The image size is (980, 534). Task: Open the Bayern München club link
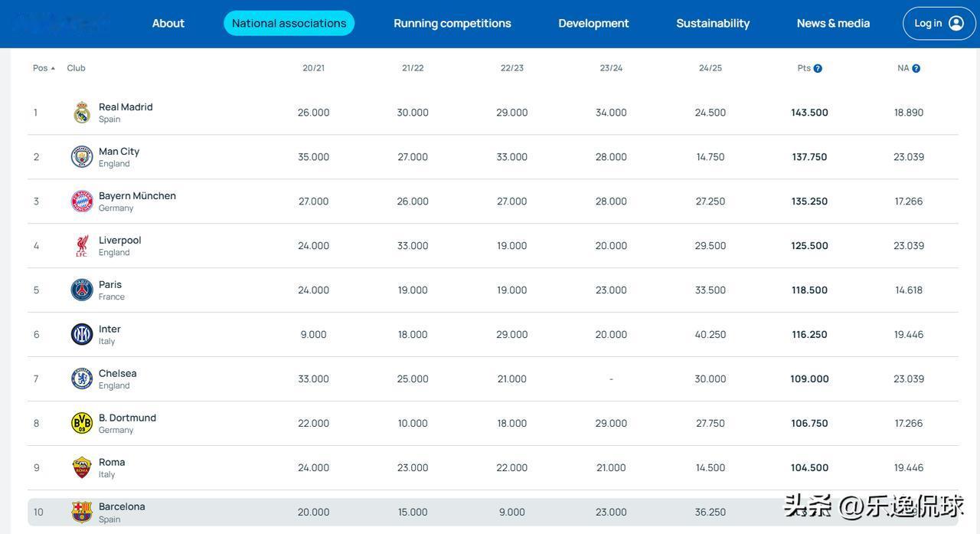pyautogui.click(x=137, y=195)
